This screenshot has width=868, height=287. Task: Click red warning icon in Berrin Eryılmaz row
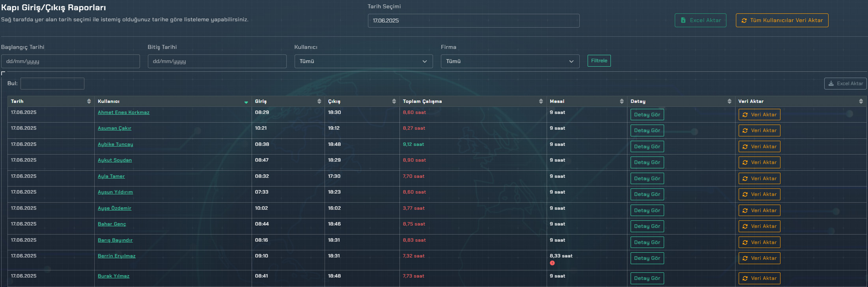coord(552,263)
